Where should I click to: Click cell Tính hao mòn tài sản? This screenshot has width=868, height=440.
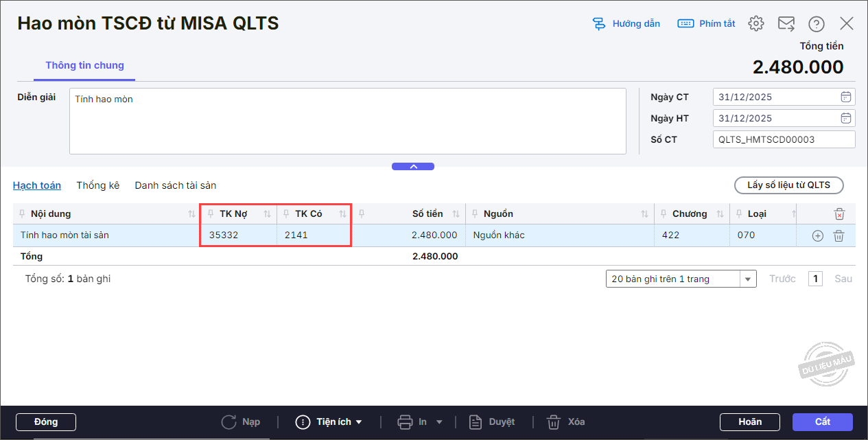click(106, 235)
